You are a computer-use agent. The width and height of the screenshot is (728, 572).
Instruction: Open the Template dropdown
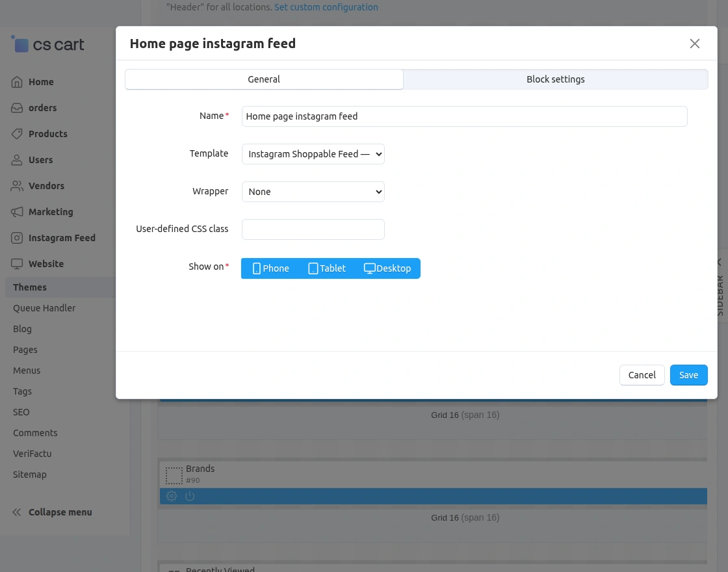point(313,154)
